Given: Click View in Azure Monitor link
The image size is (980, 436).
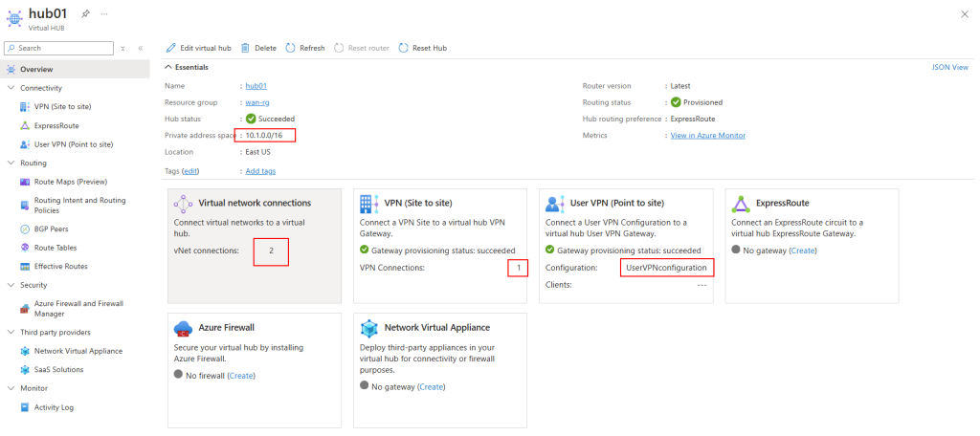Looking at the screenshot, I should point(708,136).
